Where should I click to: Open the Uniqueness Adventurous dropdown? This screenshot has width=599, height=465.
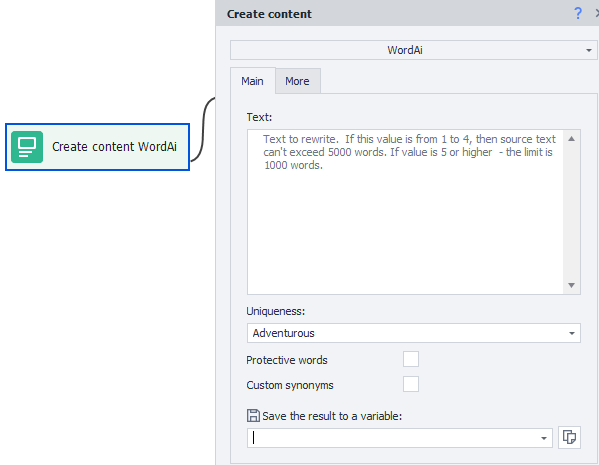click(414, 333)
